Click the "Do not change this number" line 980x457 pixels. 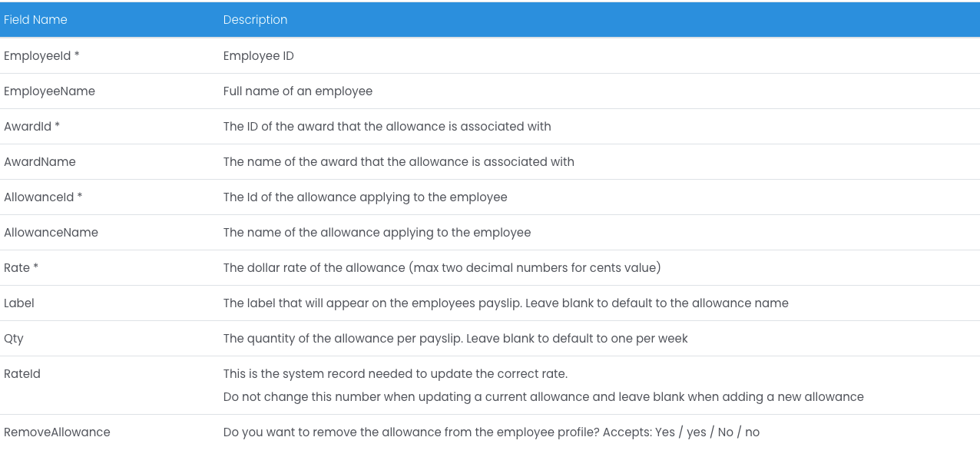(x=543, y=397)
